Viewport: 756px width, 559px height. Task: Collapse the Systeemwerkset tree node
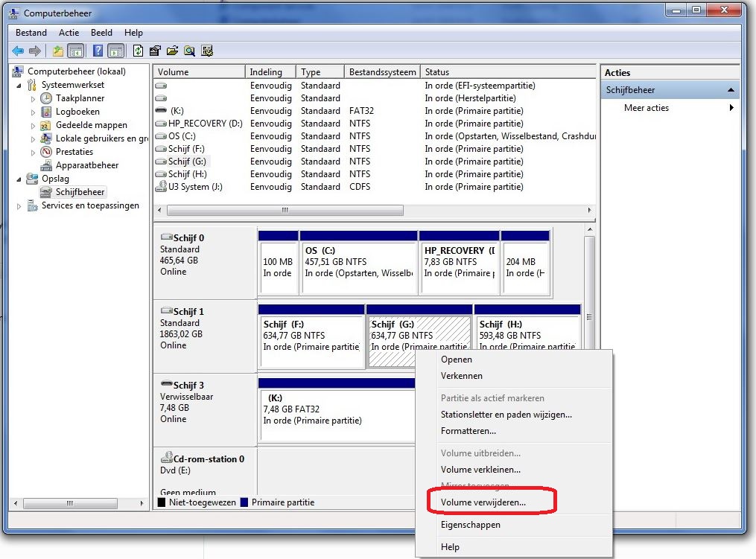pos(19,85)
